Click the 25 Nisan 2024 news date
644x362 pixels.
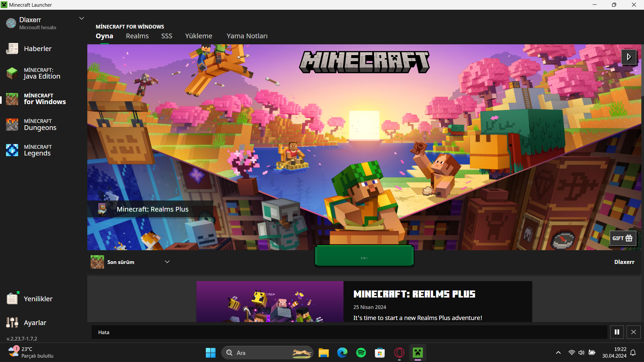click(370, 307)
